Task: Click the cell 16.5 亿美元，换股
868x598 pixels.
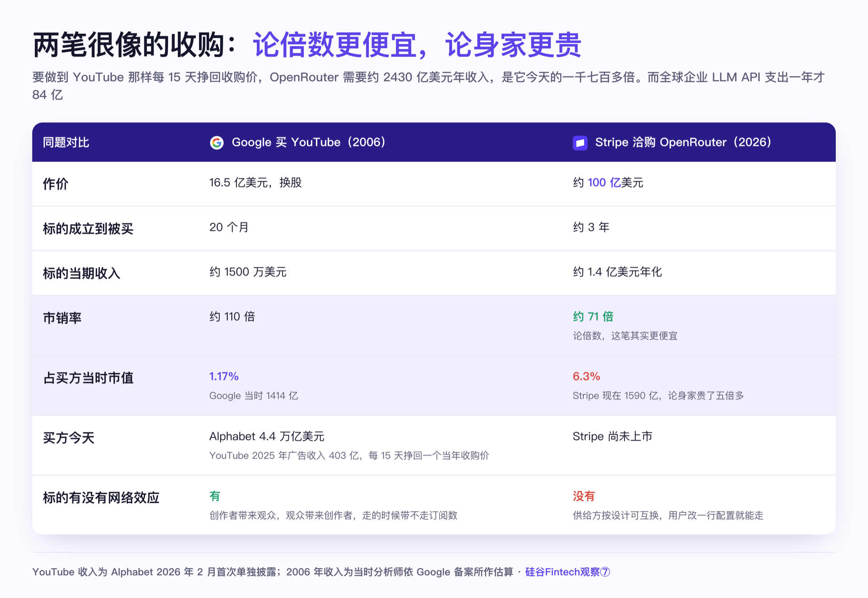Action: tap(255, 182)
